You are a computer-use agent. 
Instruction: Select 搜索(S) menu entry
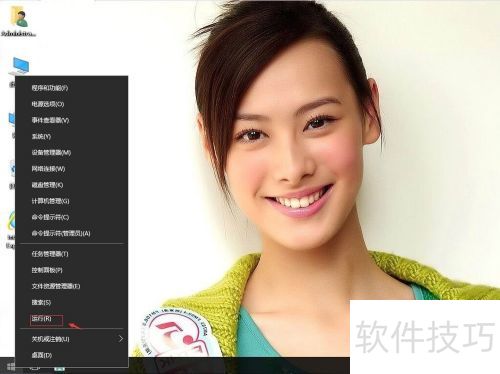41,302
